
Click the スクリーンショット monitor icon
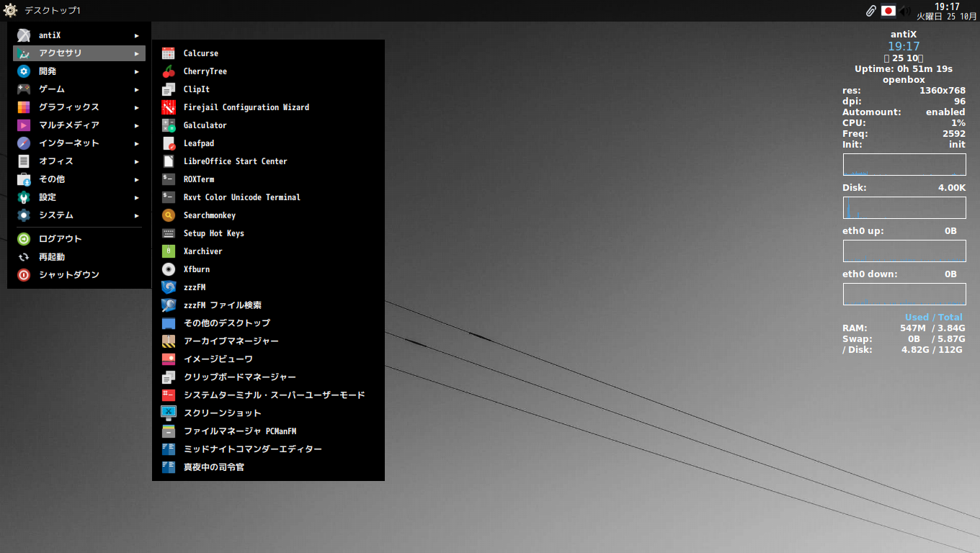coord(169,413)
